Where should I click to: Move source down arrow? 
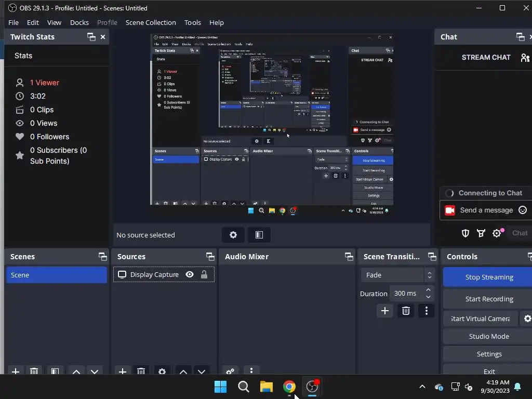(202, 371)
